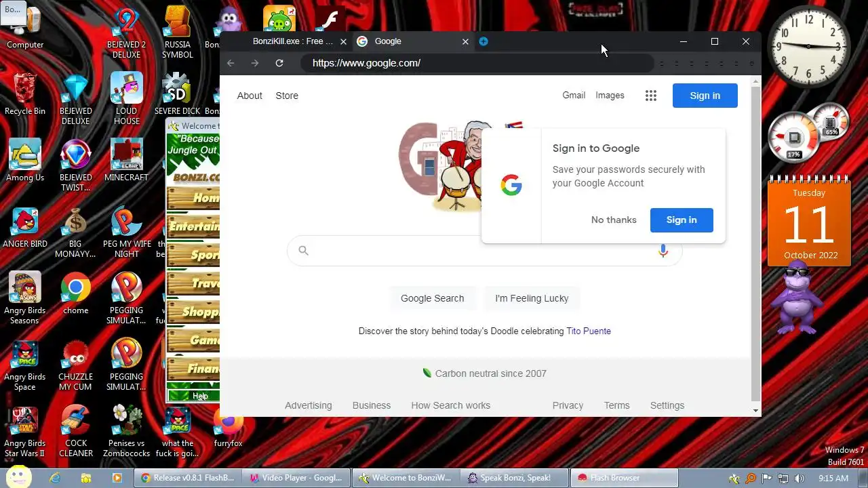This screenshot has width=868, height=488.
Task: Open Bad Piggies desktop icon
Action: [x=279, y=19]
